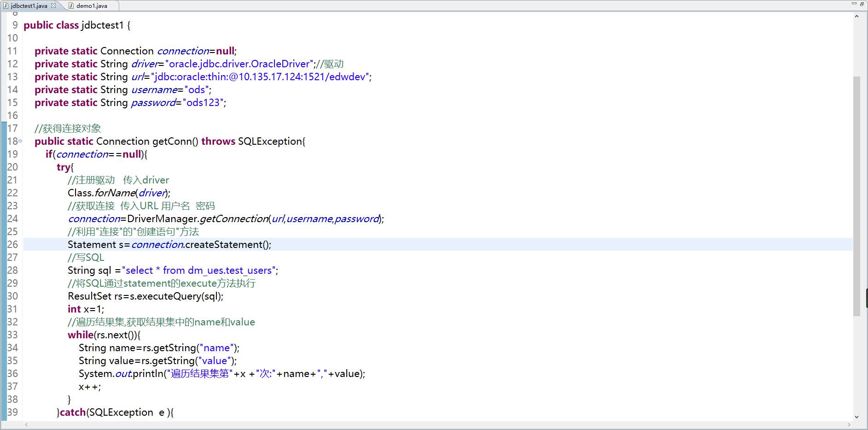The height and width of the screenshot is (430, 868).
Task: Click the Java file icon on demo1.java tab
Action: coord(71,6)
